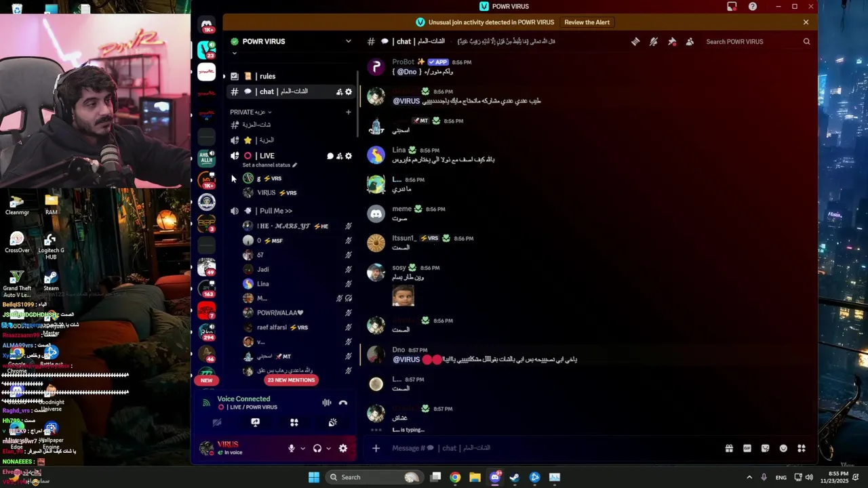The width and height of the screenshot is (868, 488).
Task: Open pinned messages in chat header
Action: click(672, 41)
